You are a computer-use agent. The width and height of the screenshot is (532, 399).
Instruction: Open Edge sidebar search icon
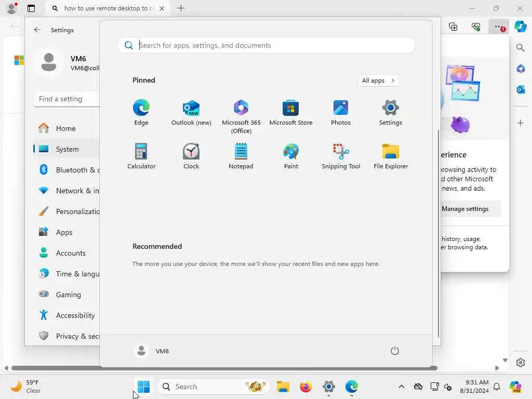521,47
